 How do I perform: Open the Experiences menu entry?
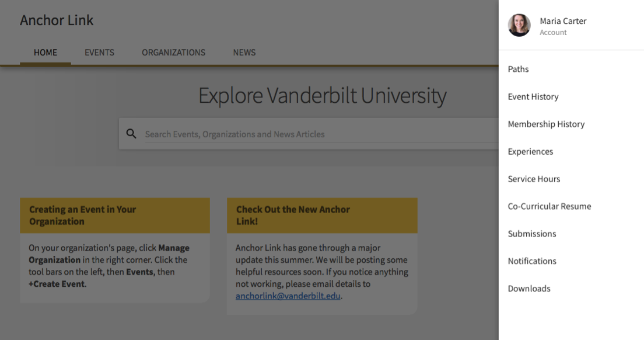tap(530, 151)
